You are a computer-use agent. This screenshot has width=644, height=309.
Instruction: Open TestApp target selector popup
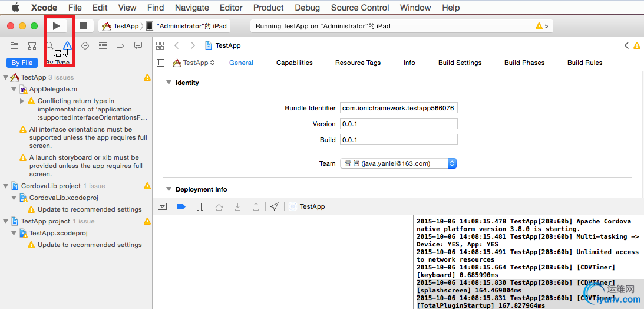[x=193, y=63]
